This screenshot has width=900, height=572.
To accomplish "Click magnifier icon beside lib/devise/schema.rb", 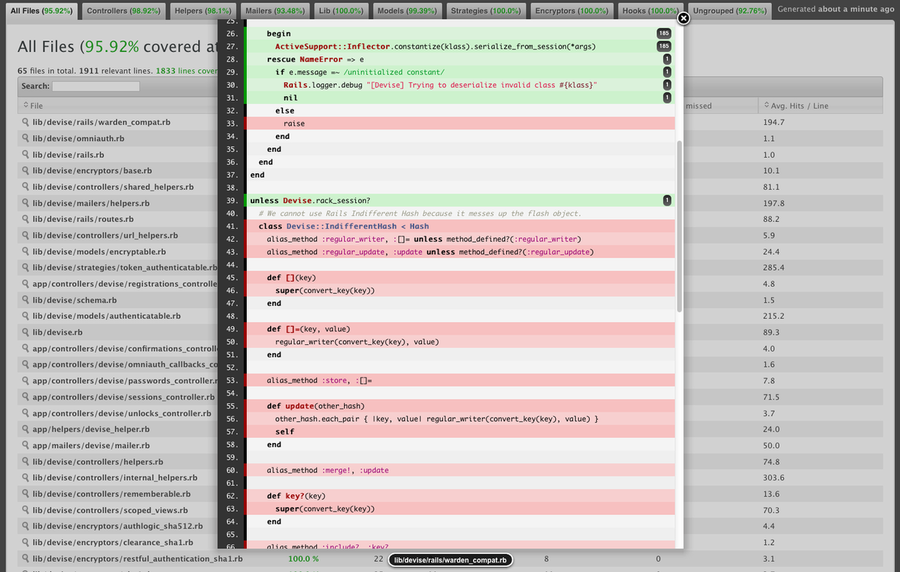I will pos(26,300).
